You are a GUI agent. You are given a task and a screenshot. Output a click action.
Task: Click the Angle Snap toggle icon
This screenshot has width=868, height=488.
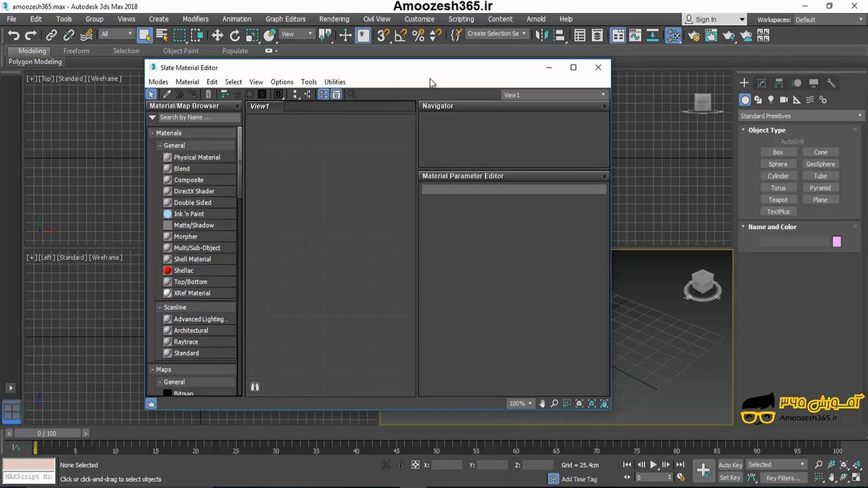tap(401, 35)
